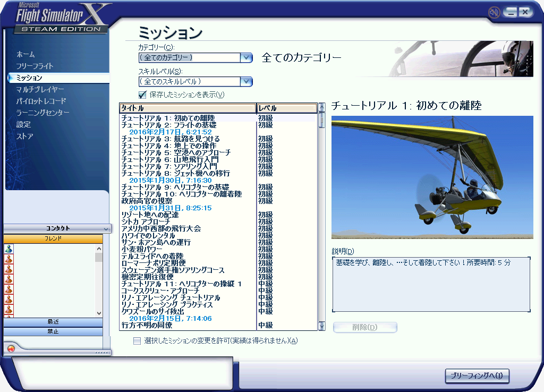Select チュートリアル 5: 空港へのアプローチ
Screen dimensions: 544x392
pyautogui.click(x=176, y=152)
